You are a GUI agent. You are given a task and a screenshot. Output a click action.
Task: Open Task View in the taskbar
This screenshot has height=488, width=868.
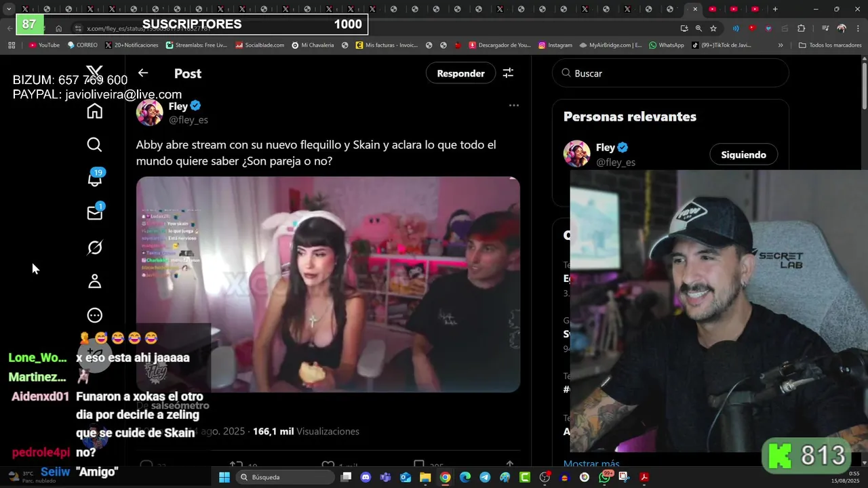346,477
